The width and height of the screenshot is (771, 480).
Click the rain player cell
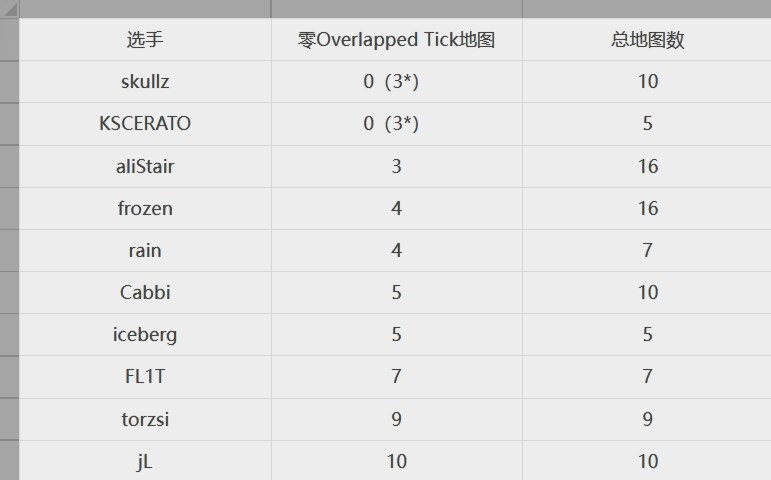pos(145,250)
